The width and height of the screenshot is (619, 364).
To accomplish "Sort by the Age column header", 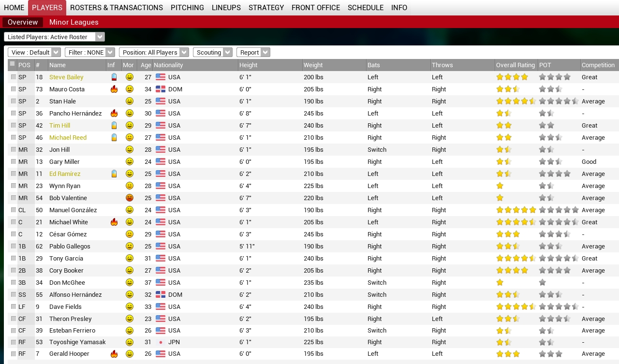I will [145, 65].
